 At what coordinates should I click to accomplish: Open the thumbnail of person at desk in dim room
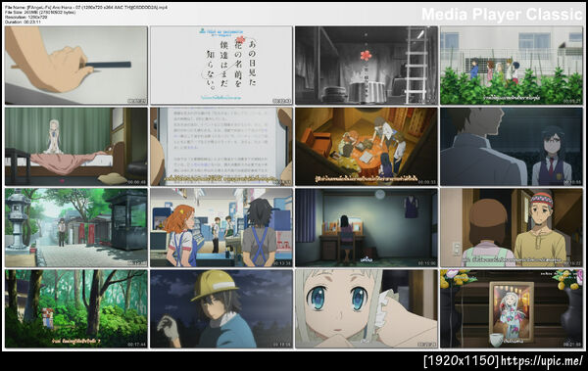point(367,228)
